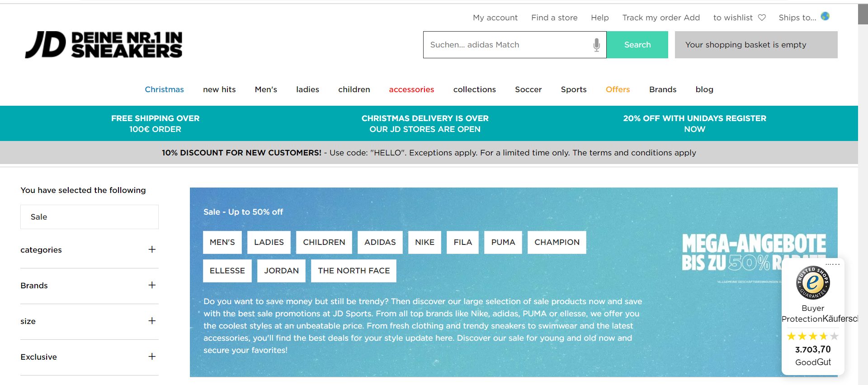Expand the categories filter

click(152, 249)
